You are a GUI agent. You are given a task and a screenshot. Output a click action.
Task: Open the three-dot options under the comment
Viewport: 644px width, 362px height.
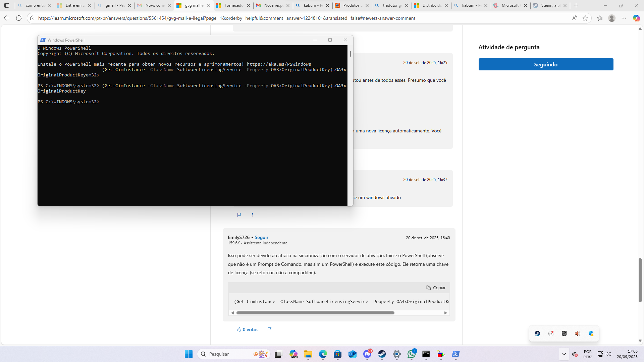point(253,215)
